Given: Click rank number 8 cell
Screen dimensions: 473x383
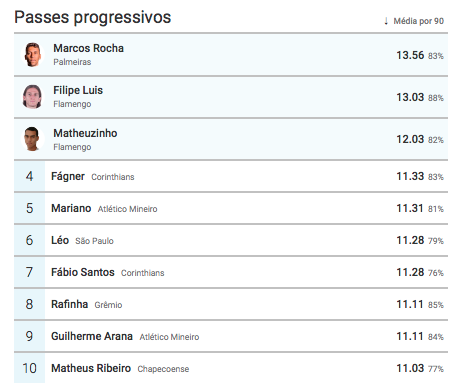Looking at the screenshot, I should click(29, 304).
